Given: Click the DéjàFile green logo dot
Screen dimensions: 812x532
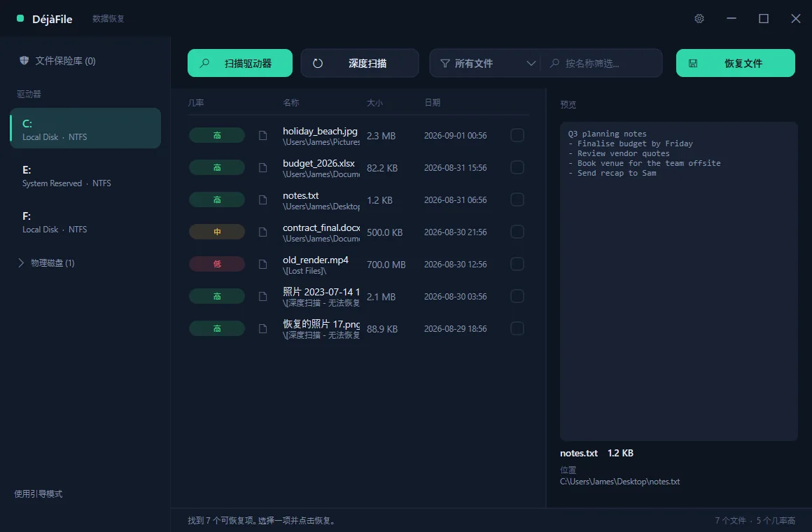Looking at the screenshot, I should [x=20, y=19].
